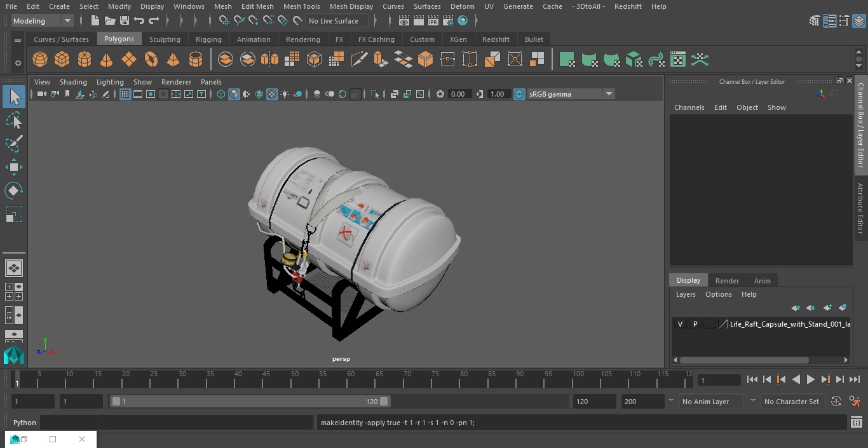
Task: Click the redo arrow in the status line
Action: click(154, 21)
